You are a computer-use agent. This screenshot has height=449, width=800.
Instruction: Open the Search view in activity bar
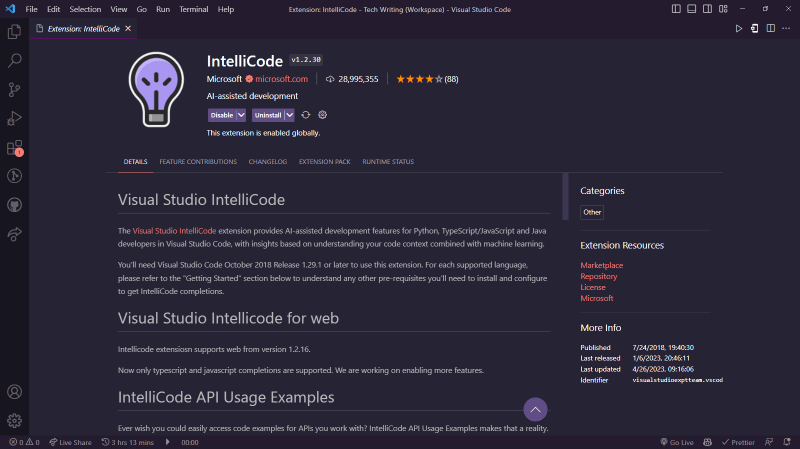pos(14,61)
